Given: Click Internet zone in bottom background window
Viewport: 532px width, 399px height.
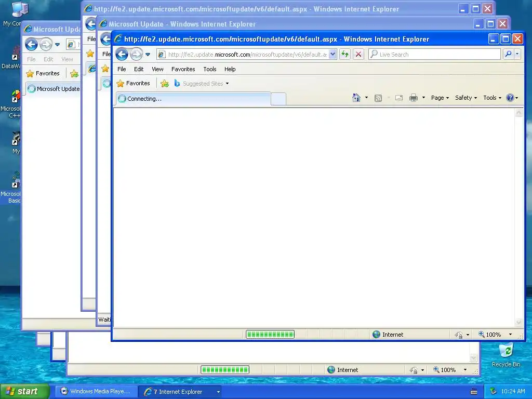Looking at the screenshot, I should (343, 370).
